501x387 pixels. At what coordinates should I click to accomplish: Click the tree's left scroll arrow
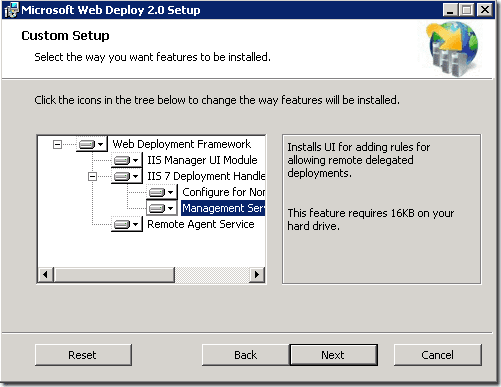point(46,275)
